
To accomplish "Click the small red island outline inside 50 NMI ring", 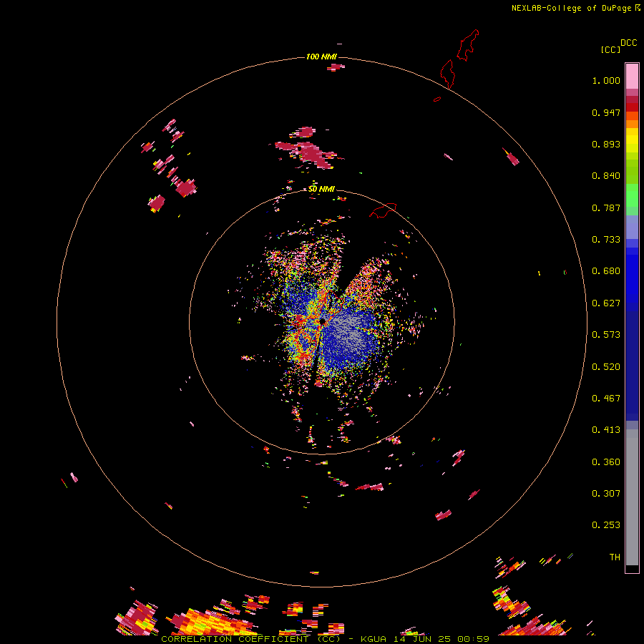I will [383, 210].
